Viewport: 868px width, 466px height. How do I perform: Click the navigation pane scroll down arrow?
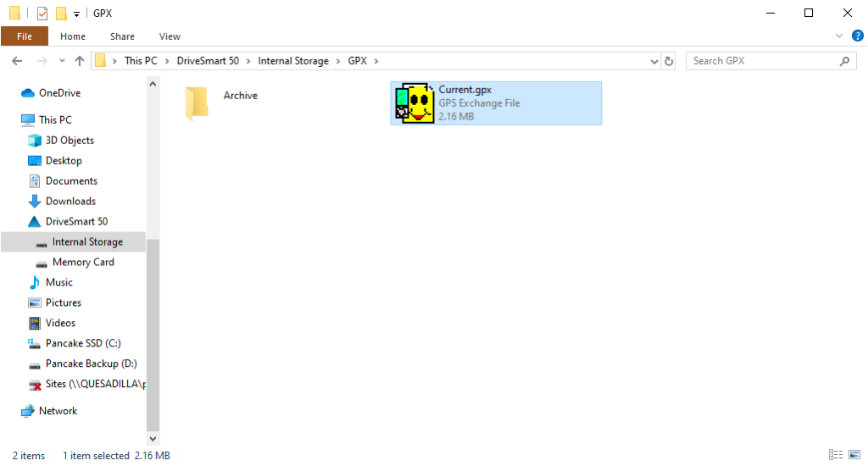(x=153, y=439)
